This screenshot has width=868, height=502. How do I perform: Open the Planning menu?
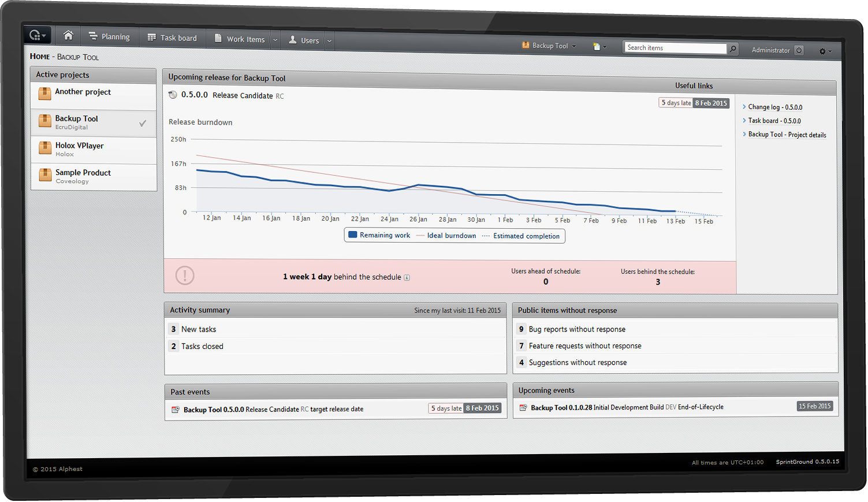click(109, 36)
